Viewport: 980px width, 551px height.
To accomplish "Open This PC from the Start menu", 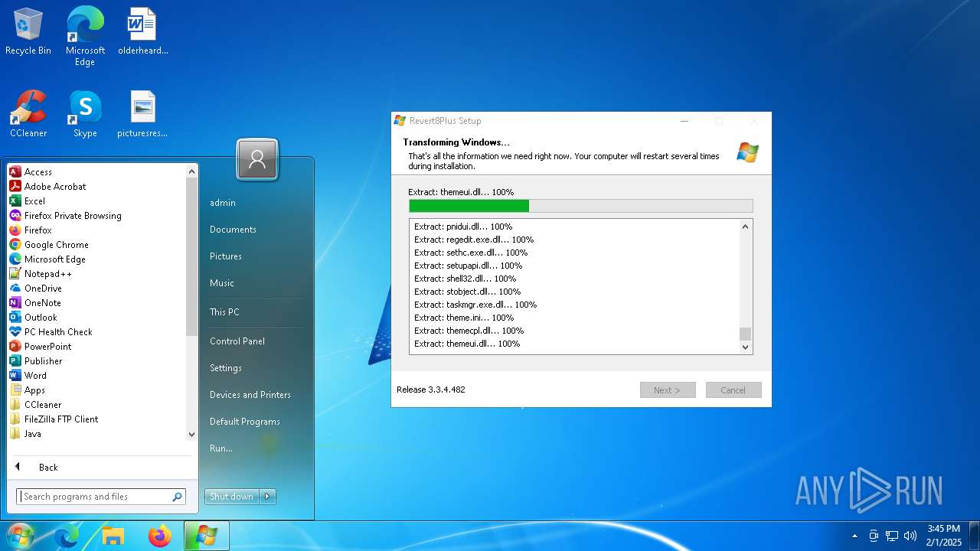I will tap(224, 312).
